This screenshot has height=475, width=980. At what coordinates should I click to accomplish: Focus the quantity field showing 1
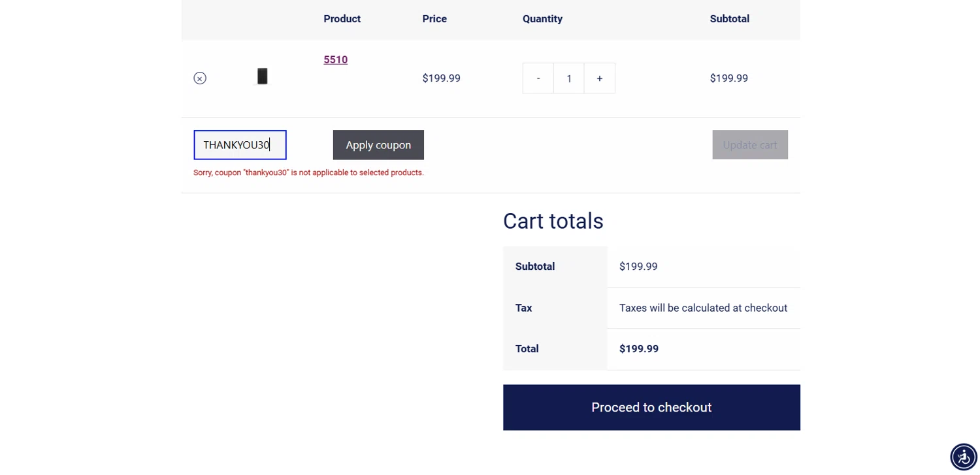[569, 78]
